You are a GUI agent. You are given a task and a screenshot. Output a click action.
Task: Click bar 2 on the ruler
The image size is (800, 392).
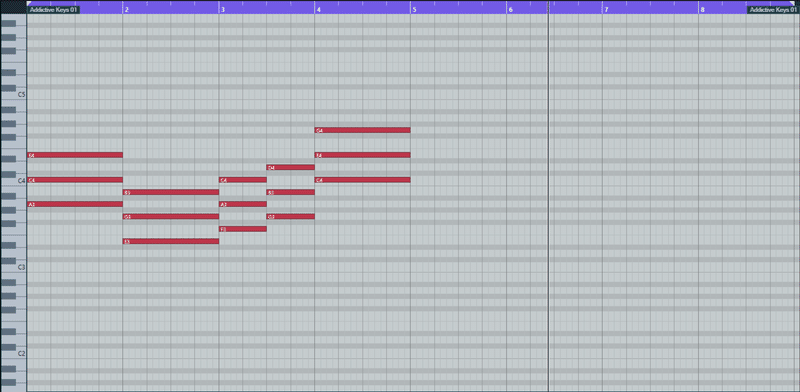tap(126, 10)
